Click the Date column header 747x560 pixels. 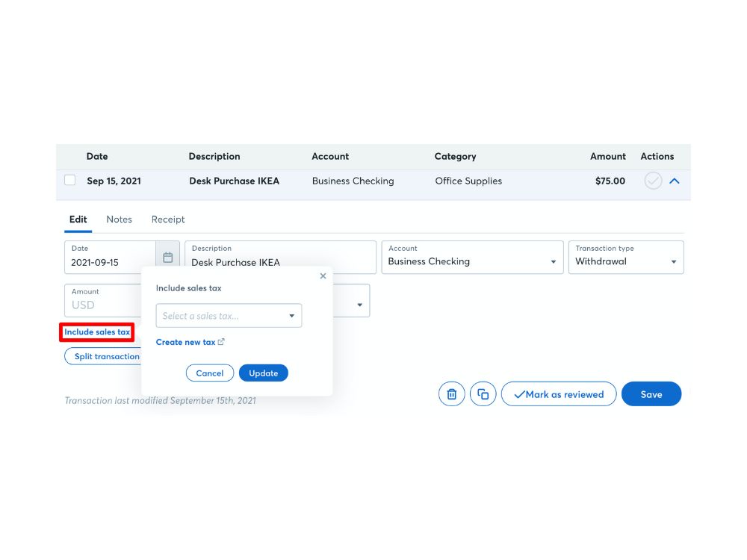point(97,156)
